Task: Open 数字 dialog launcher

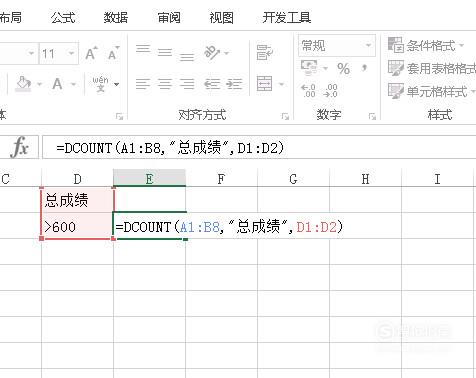Action: 372,116
